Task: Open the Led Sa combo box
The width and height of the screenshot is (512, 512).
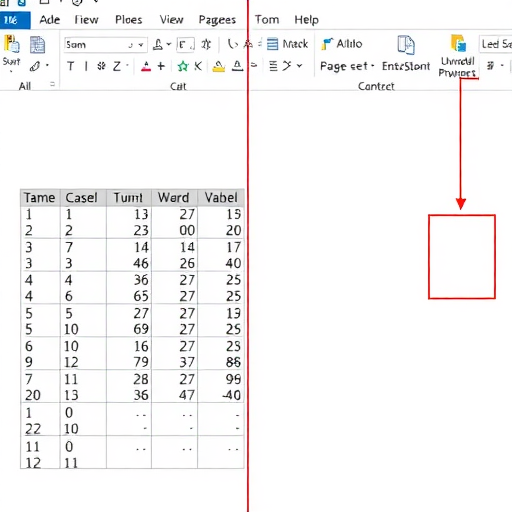Action: 495,44
